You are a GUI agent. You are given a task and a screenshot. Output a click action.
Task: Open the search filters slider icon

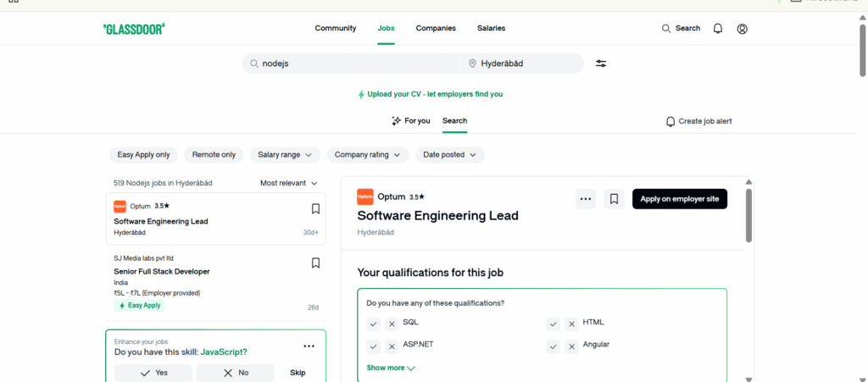[601, 64]
